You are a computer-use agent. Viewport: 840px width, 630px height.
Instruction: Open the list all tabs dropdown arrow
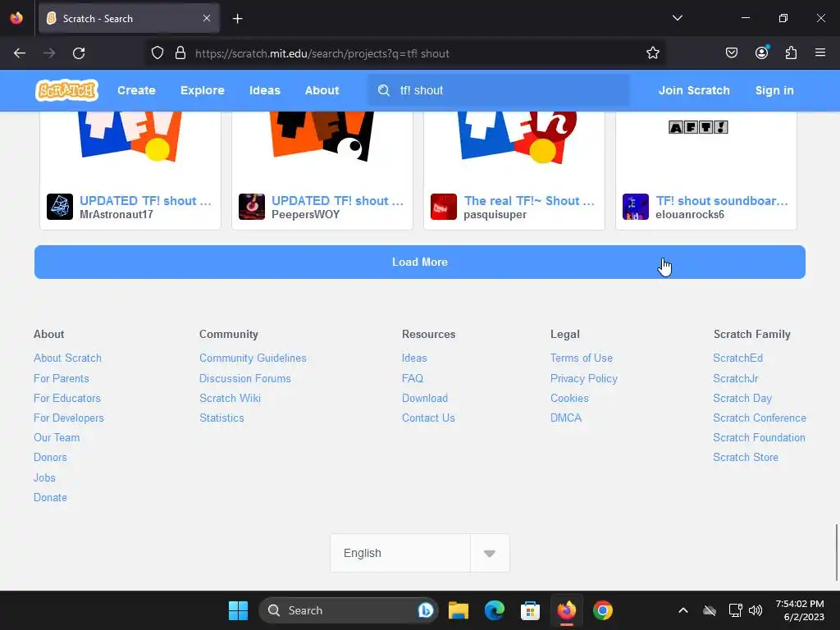point(678,18)
